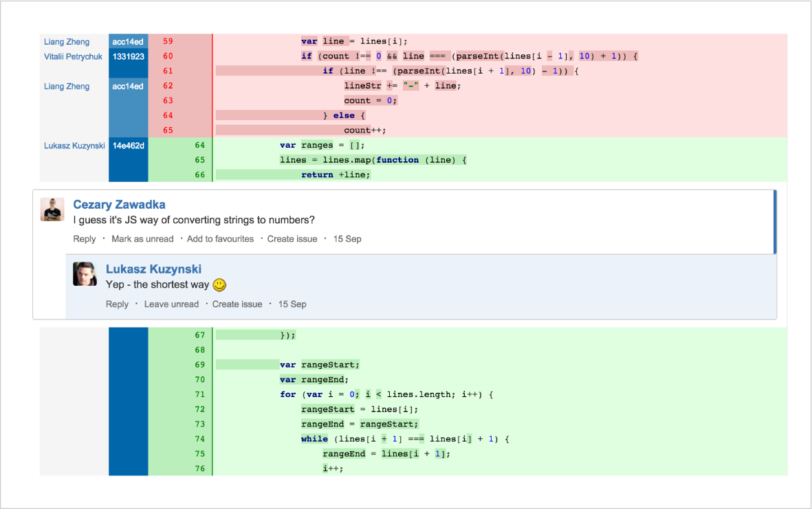Click the smiley emoji in the reply text

220,284
